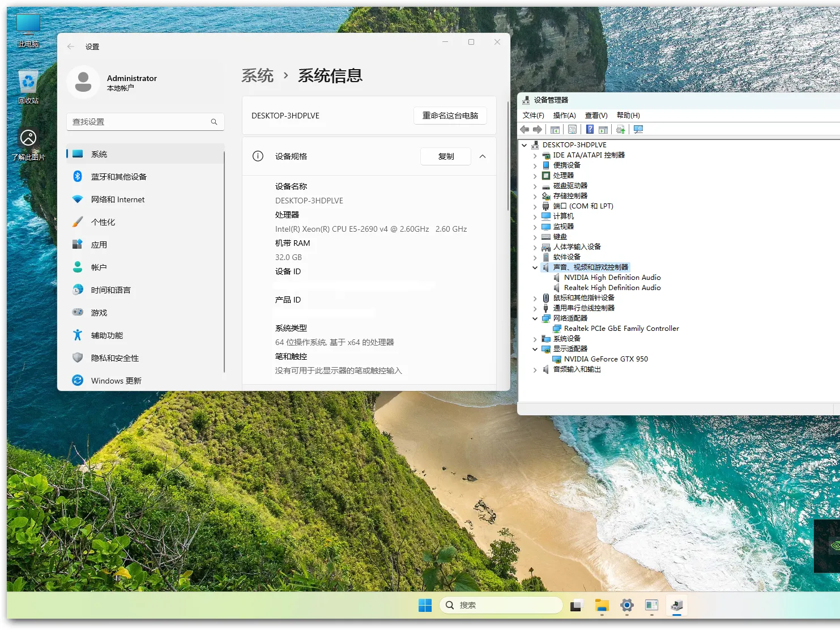The width and height of the screenshot is (840, 630).
Task: Open Settings gear icon on the taskbar
Action: [626, 606]
